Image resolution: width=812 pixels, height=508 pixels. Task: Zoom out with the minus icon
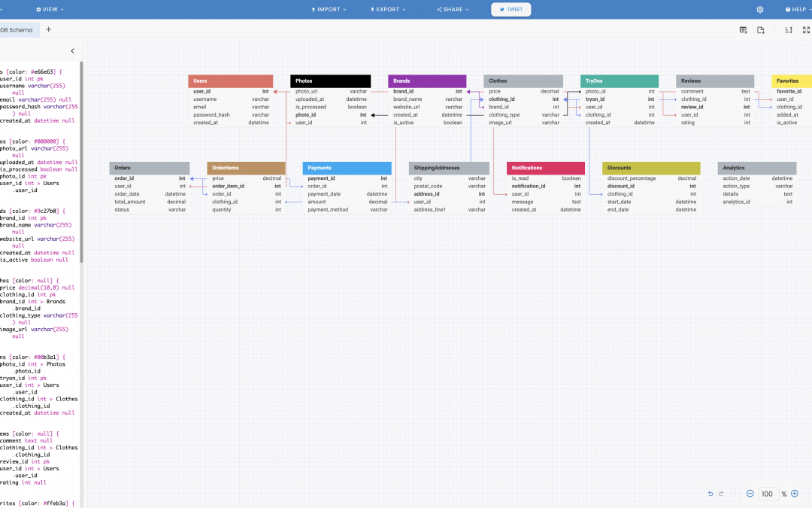(x=750, y=494)
